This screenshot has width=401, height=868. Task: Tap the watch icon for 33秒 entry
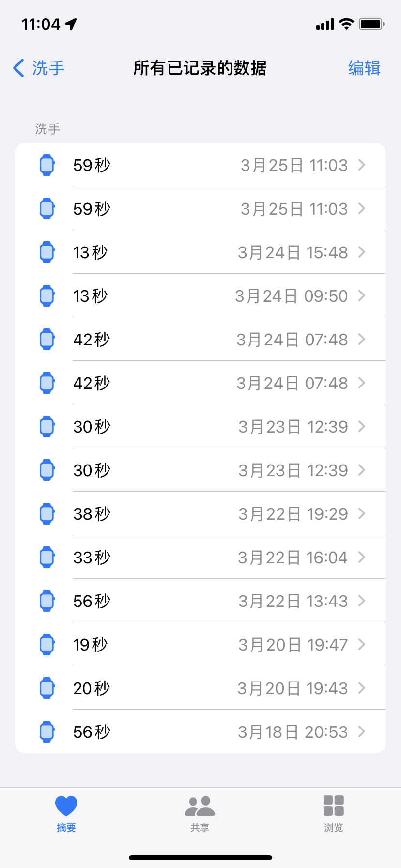coord(47,557)
